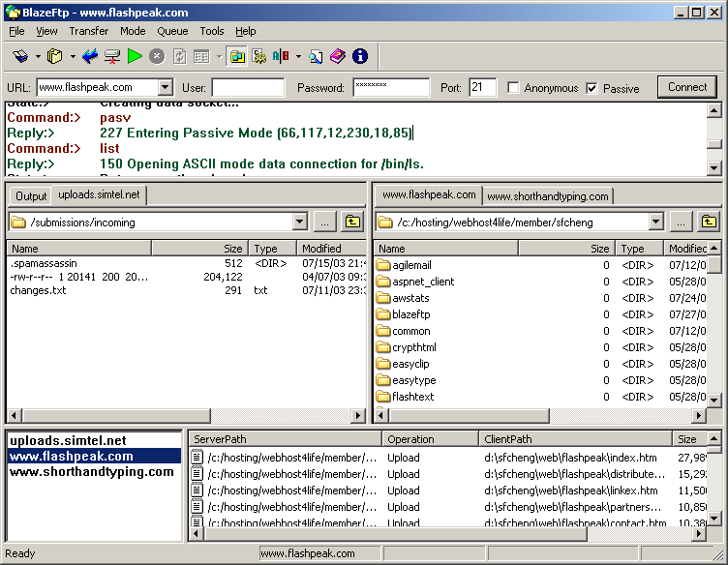Click the blue info about icon

point(359,57)
